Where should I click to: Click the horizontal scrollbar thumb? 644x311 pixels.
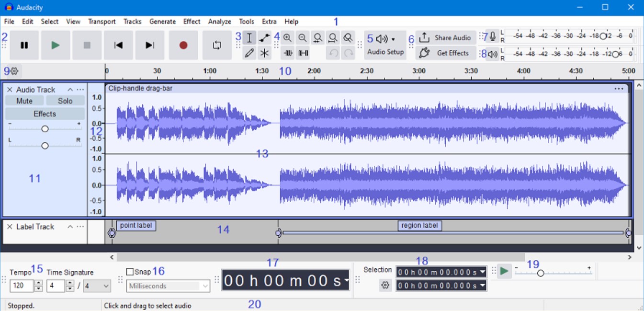(x=321, y=257)
